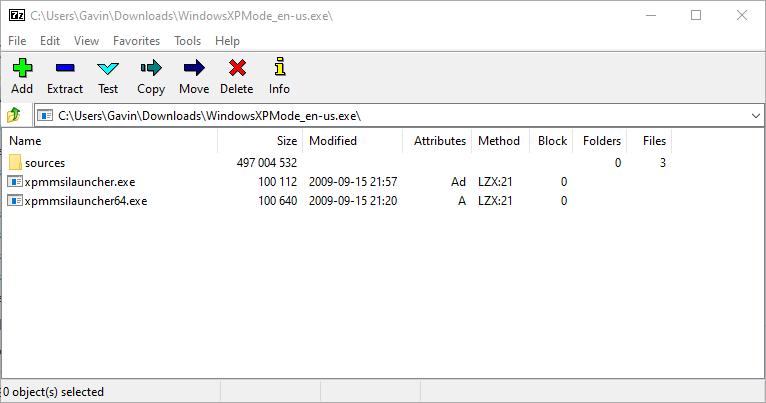Sort list by Modified column
This screenshot has height=403, width=766.
pyautogui.click(x=333, y=141)
